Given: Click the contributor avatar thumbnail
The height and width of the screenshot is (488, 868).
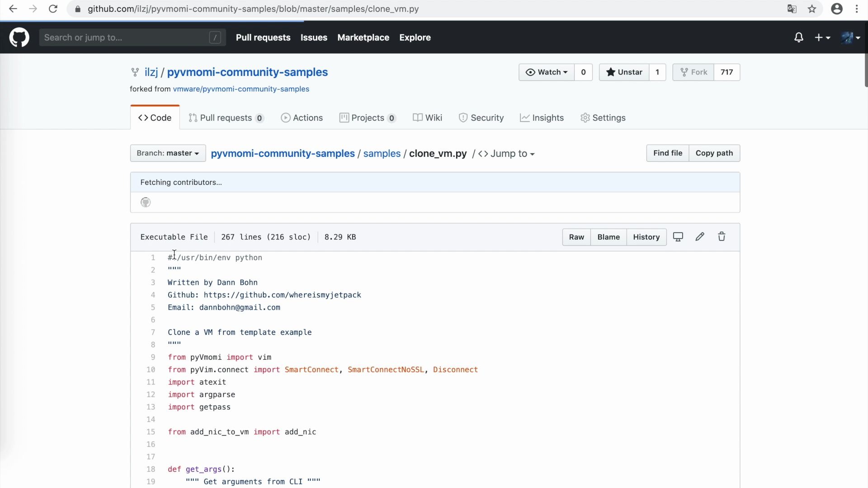Looking at the screenshot, I should coord(146,202).
